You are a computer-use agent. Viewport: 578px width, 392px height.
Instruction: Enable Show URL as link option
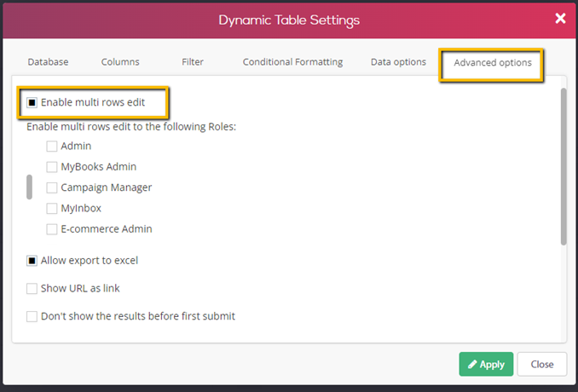32,289
